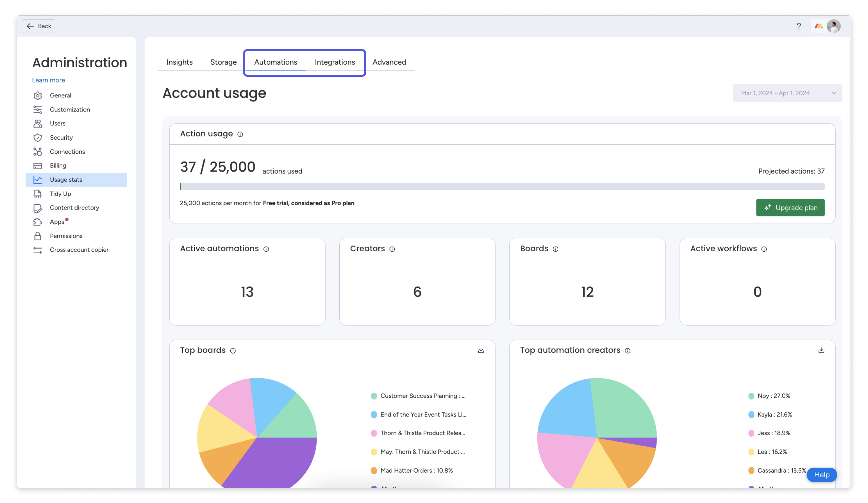Click the action usage progress bar
This screenshot has height=503, width=868.
point(502,186)
